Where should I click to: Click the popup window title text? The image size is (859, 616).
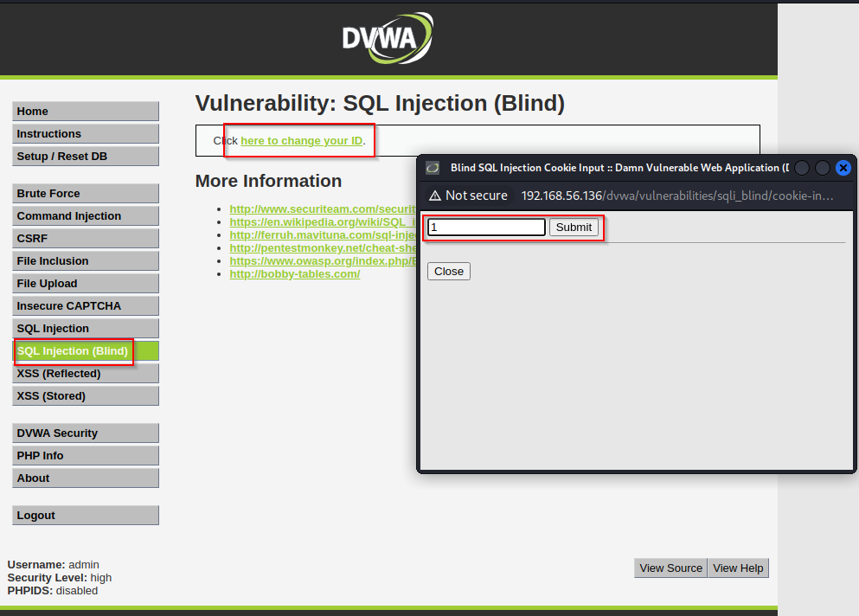click(619, 168)
